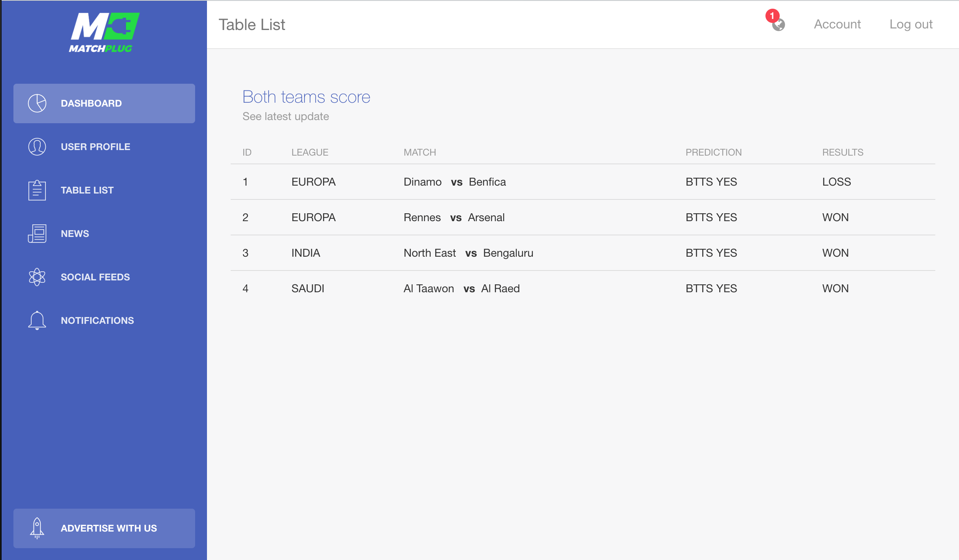Click the RESULTS column header
Image resolution: width=959 pixels, height=560 pixels.
(x=843, y=152)
